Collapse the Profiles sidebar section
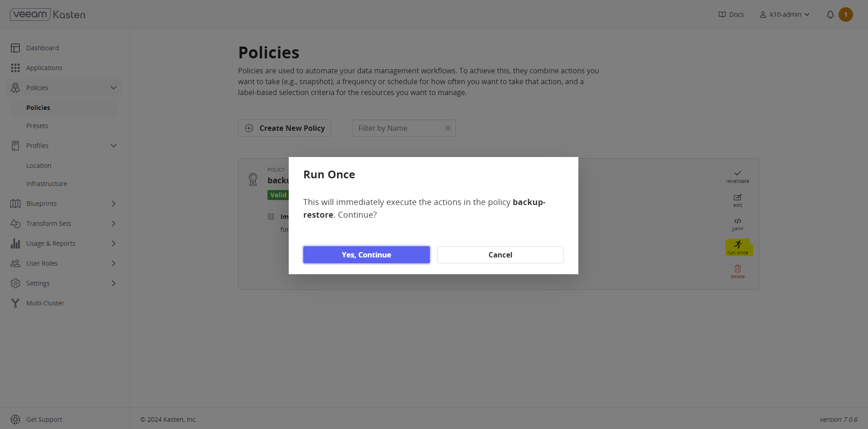The width and height of the screenshot is (868, 429). tap(114, 146)
